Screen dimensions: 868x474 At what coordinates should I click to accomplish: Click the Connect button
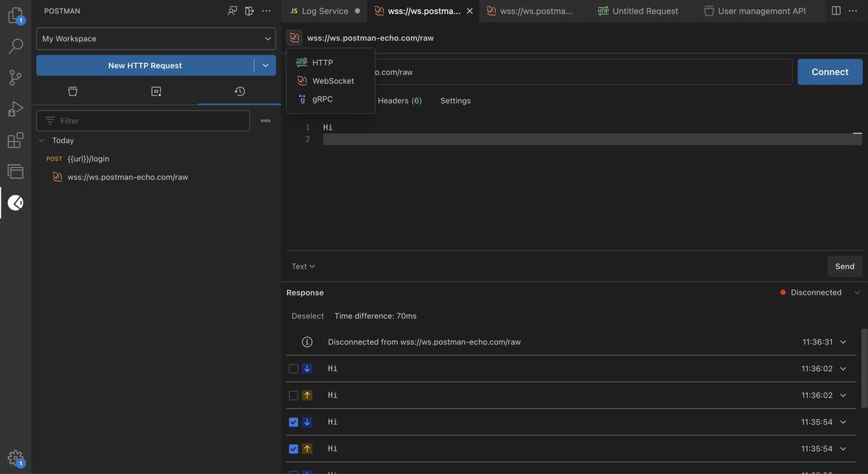point(830,72)
